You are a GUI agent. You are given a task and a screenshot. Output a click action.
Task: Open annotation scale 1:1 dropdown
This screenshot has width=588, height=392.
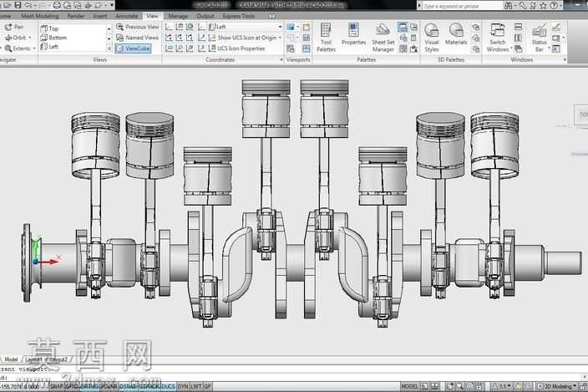(501, 386)
